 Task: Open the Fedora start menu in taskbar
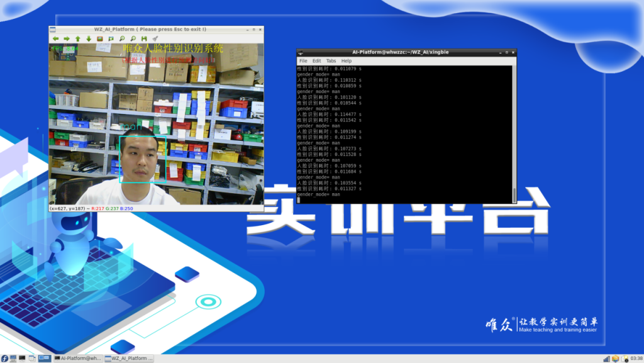4,359
